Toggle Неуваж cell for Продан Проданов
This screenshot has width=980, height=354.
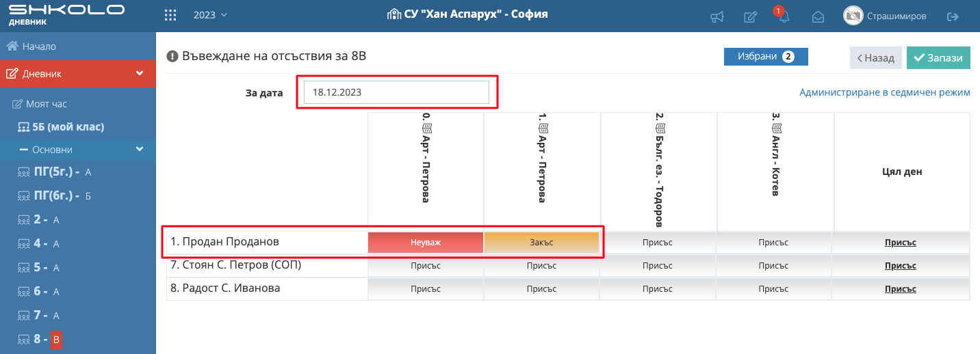(x=426, y=243)
